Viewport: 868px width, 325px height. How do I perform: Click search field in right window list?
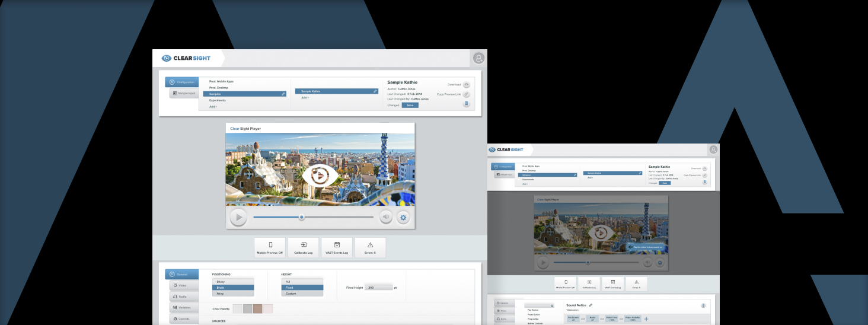click(539, 305)
